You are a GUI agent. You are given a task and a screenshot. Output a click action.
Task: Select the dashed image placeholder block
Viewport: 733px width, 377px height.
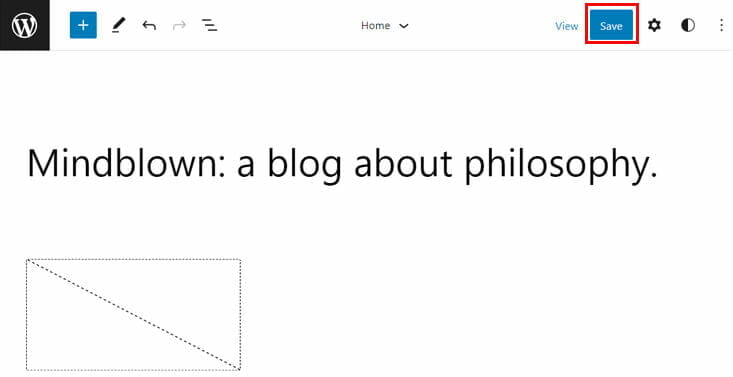pos(133,314)
